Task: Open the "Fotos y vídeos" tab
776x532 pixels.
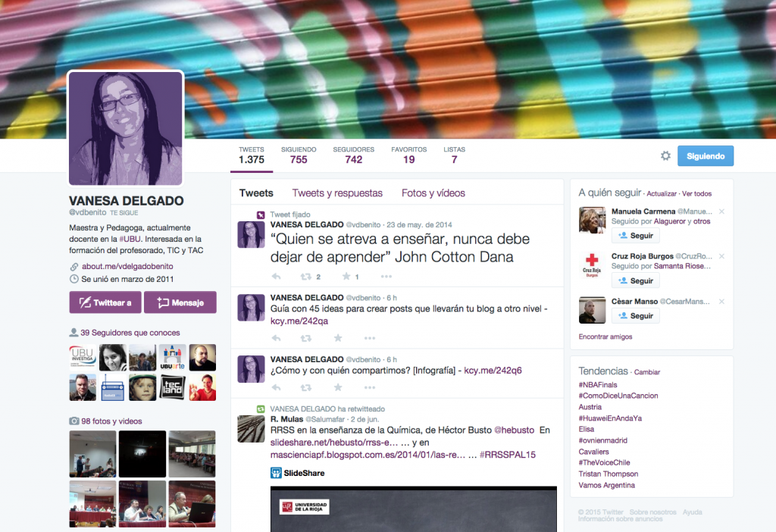Action: pyautogui.click(x=433, y=192)
